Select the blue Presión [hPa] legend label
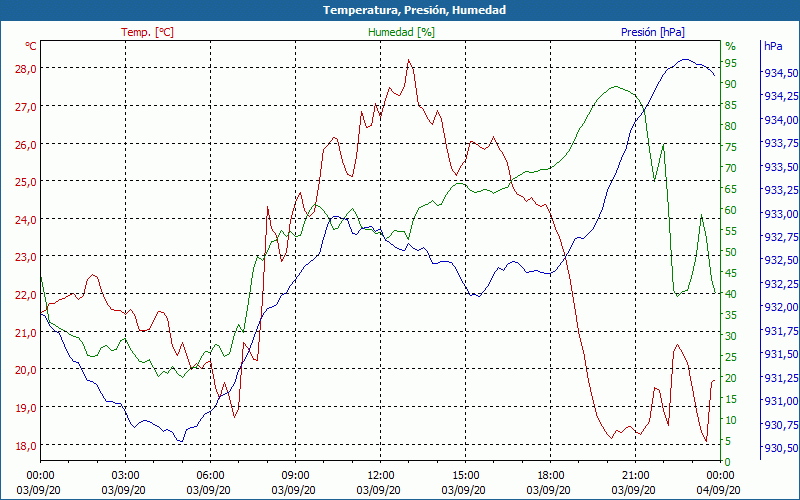The width and height of the screenshot is (800, 500). click(653, 32)
